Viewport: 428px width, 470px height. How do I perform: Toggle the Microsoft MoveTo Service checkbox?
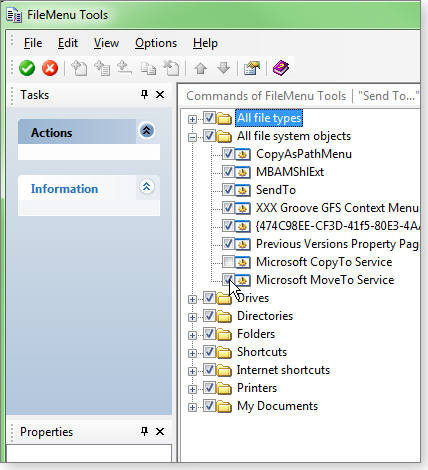[228, 279]
